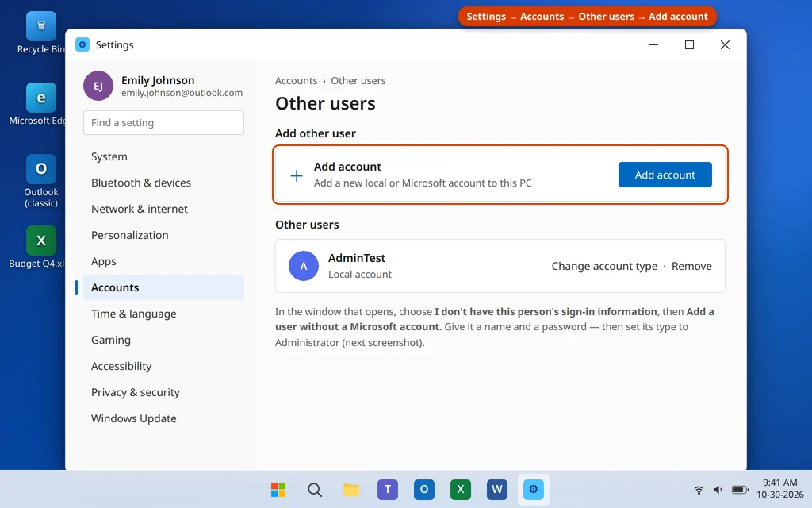Click the battery tray icon
The image size is (812, 508).
click(x=740, y=490)
